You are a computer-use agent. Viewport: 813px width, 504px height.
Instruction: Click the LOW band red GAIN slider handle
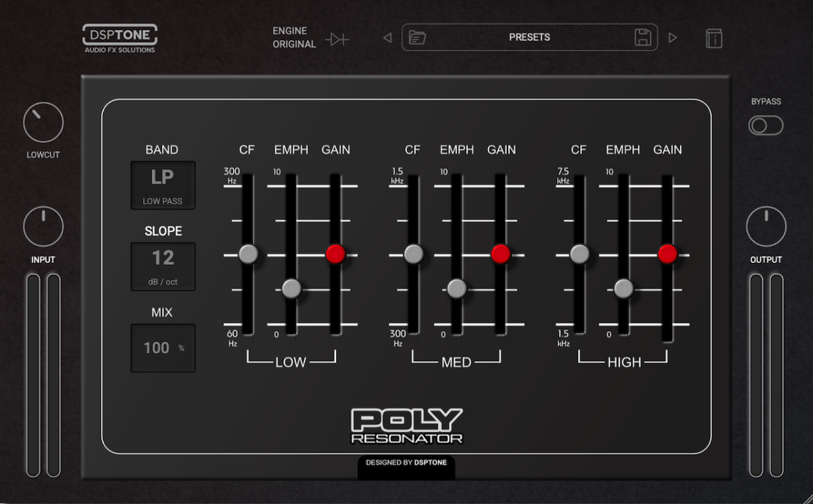(x=335, y=254)
